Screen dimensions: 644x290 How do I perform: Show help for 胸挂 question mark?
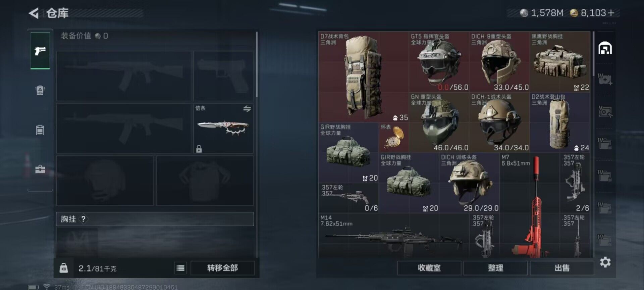[x=83, y=219]
